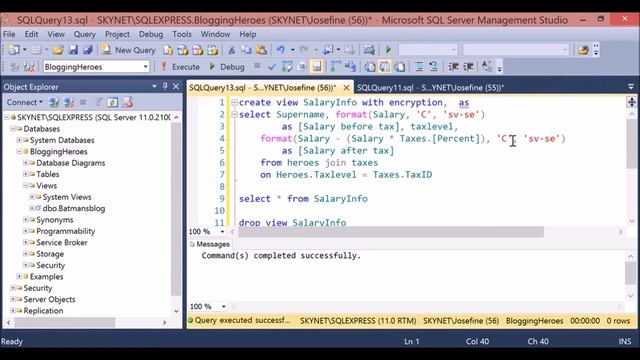Open the Help menu

pyautogui.click(x=247, y=34)
